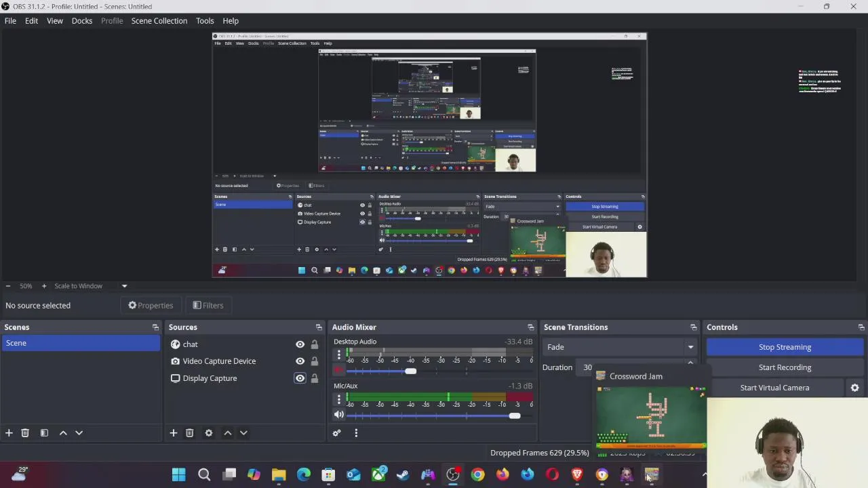This screenshot has height=488, width=868.
Task: Zoom in preview with plus icon
Action: [44, 286]
